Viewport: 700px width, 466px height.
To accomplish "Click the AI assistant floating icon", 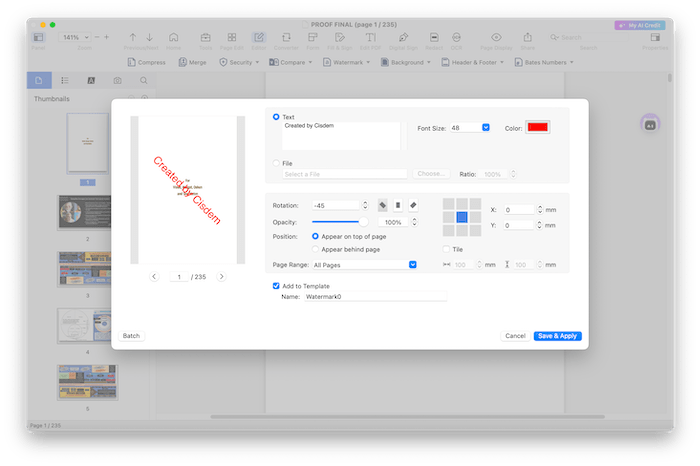I will point(650,125).
